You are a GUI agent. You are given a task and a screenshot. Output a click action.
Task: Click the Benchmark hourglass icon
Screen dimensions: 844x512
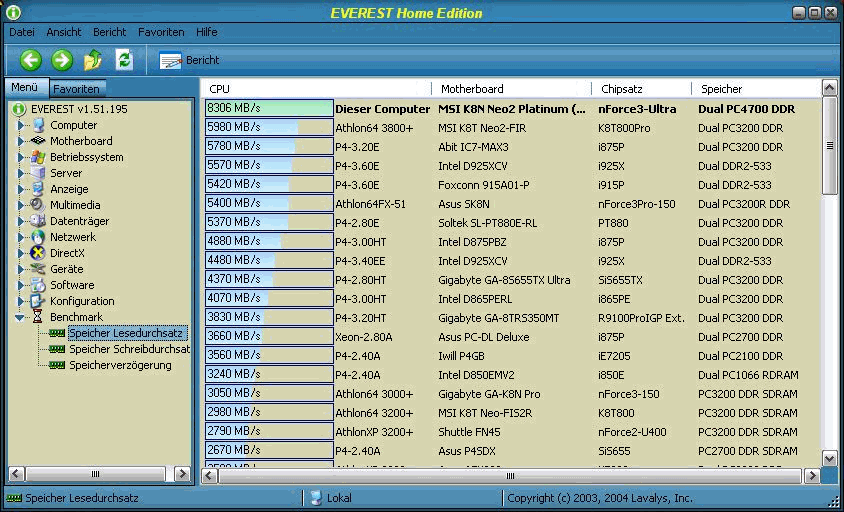pos(38,317)
